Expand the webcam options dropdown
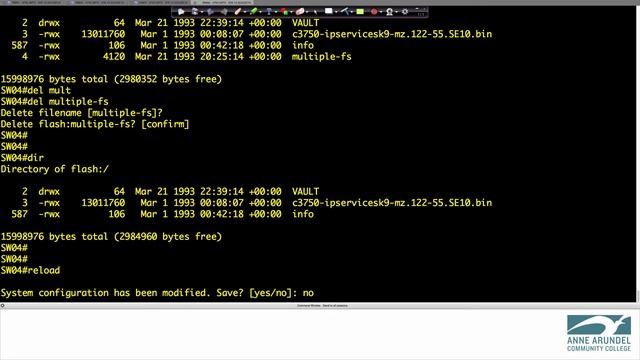Image resolution: width=640 pixels, height=360 pixels. [397, 12]
